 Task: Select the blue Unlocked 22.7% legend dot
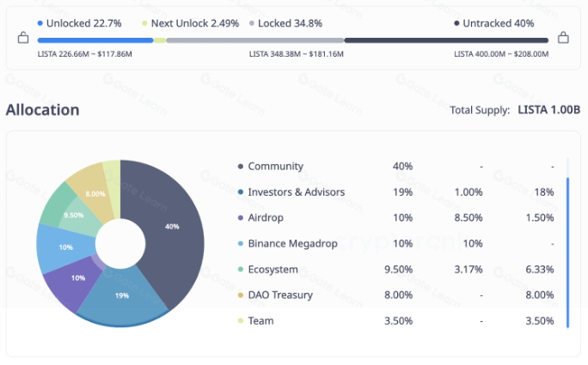[x=40, y=23]
